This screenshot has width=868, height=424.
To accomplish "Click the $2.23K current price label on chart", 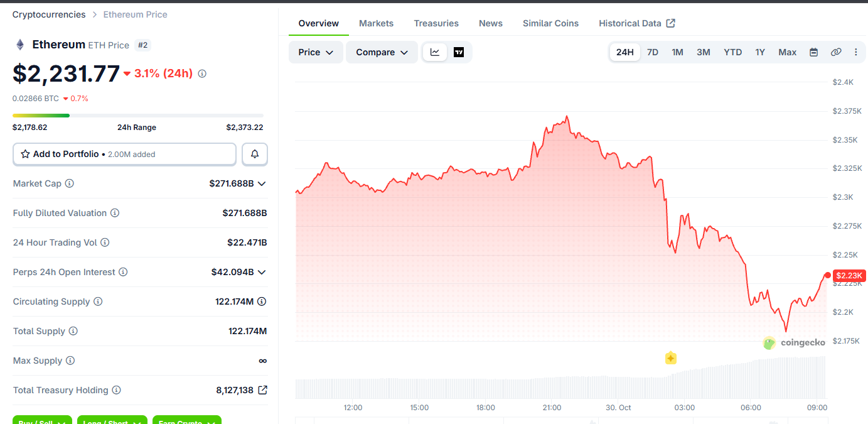I will [850, 276].
